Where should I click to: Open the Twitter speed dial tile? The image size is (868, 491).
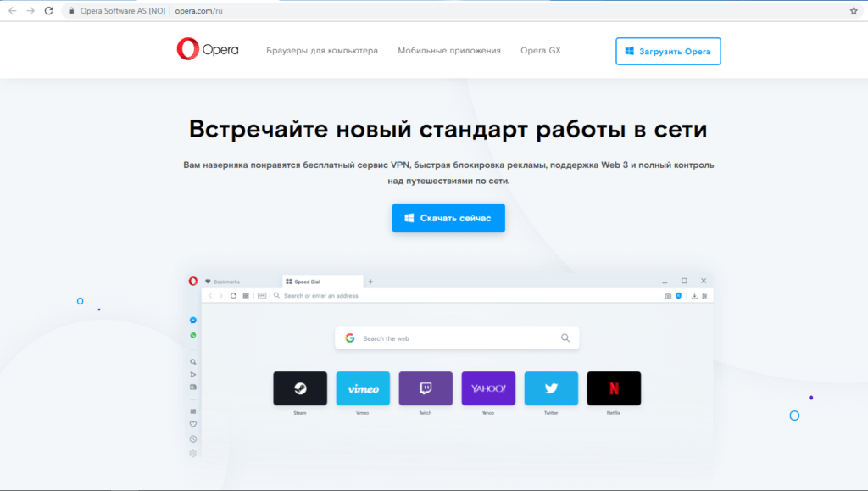pyautogui.click(x=551, y=388)
